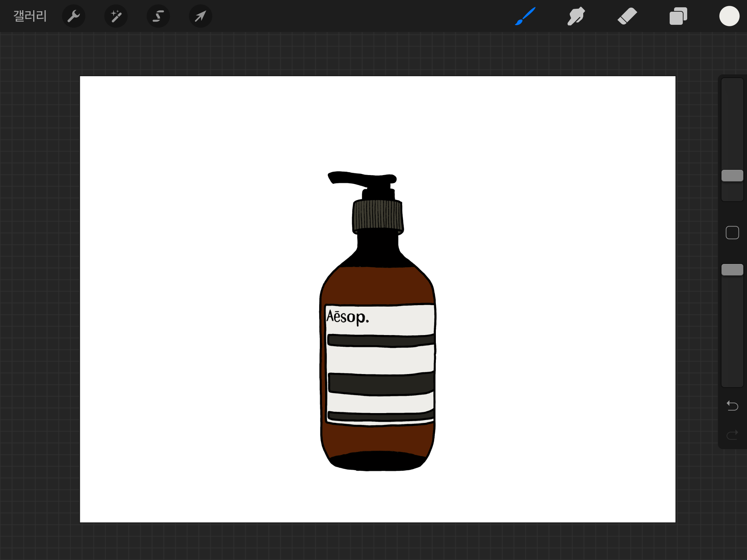This screenshot has width=747, height=560.
Task: Undo the last action
Action: (732, 405)
